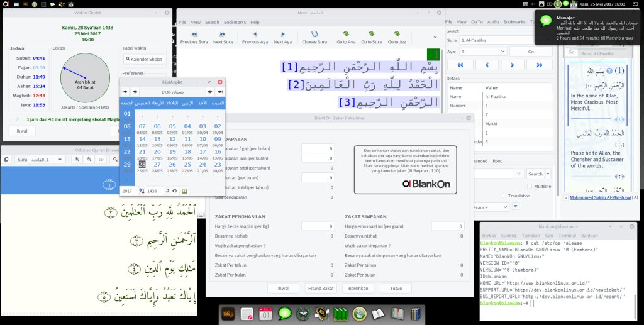The height and width of the screenshot is (325, 644).
Task: Click Munajat notification popup
Action: point(589,27)
